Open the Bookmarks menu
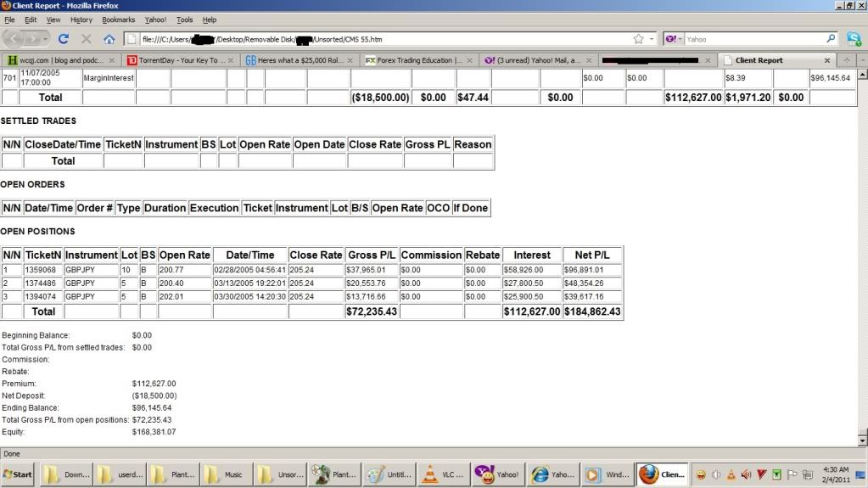The width and height of the screenshot is (868, 488). (x=118, y=20)
